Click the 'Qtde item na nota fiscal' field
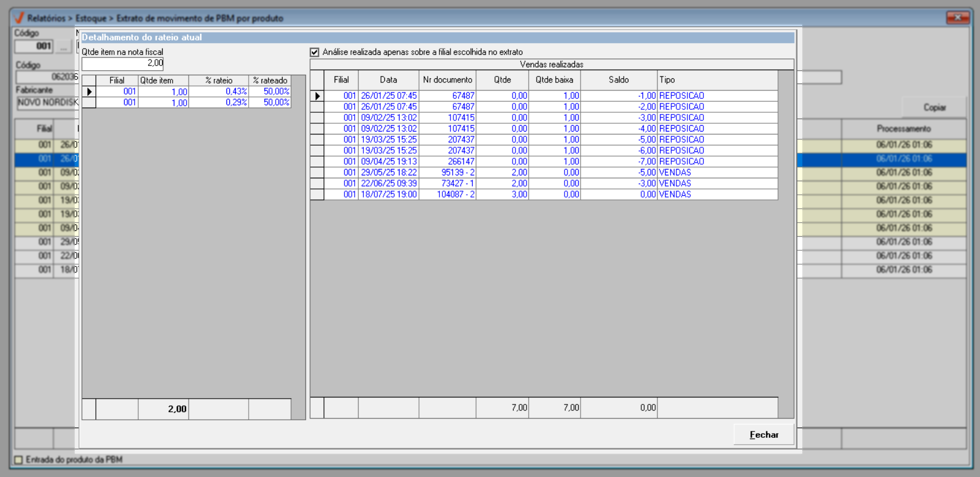This screenshot has width=980, height=477. pyautogui.click(x=122, y=63)
